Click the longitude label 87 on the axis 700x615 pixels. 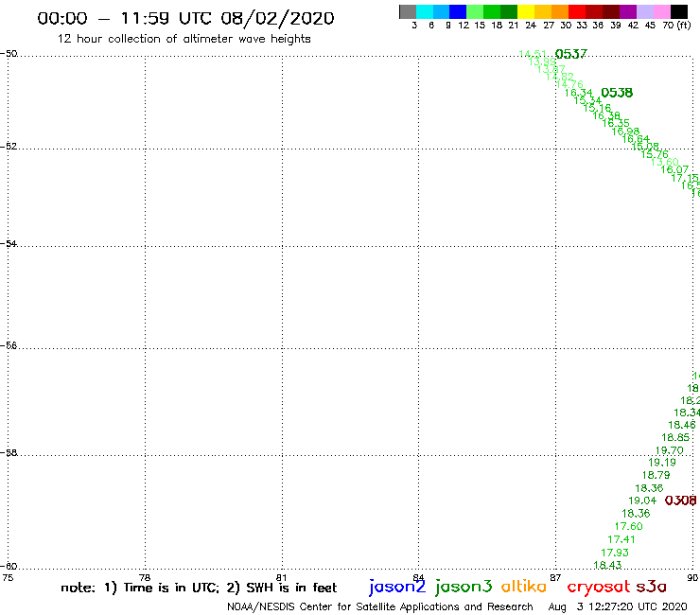[555, 577]
